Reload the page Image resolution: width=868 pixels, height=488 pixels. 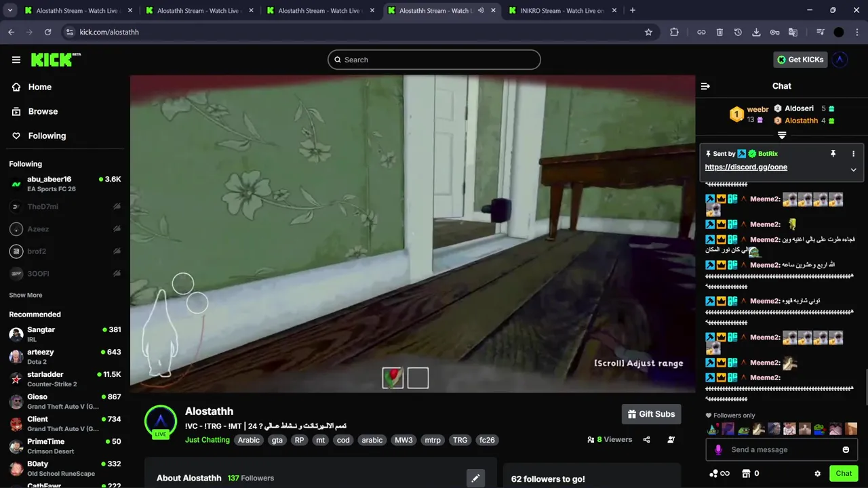click(47, 32)
